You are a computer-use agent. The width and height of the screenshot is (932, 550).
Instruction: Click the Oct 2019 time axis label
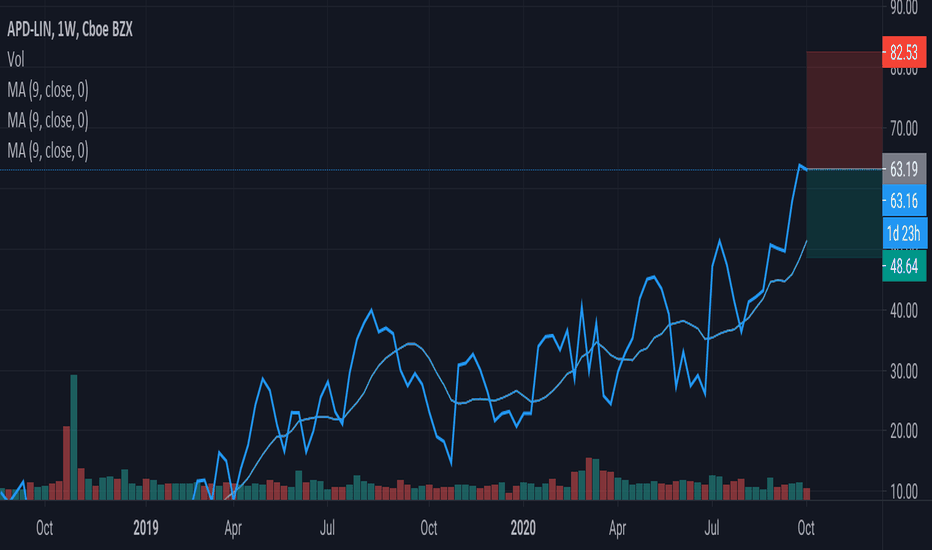coord(429,527)
